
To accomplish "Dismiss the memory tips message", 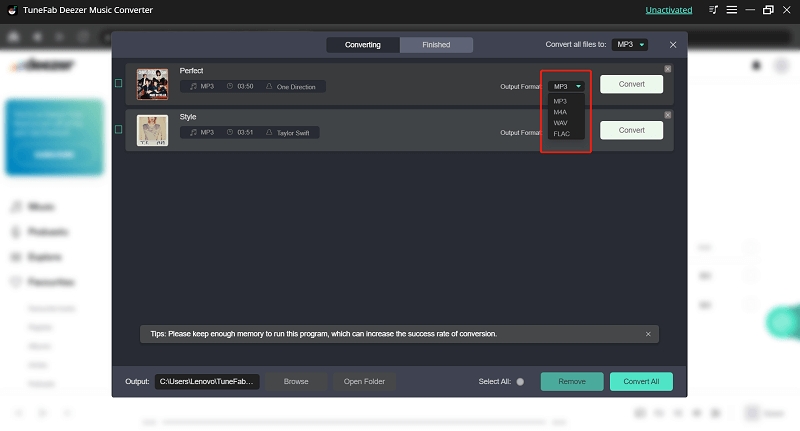I will [647, 334].
